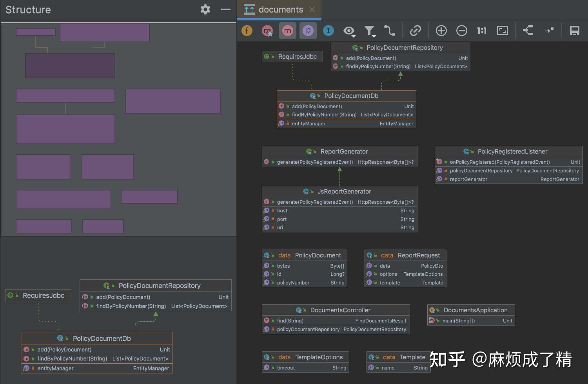588x384 pixels.
Task: Show Constructors in the class diagram
Action: [x=267, y=31]
